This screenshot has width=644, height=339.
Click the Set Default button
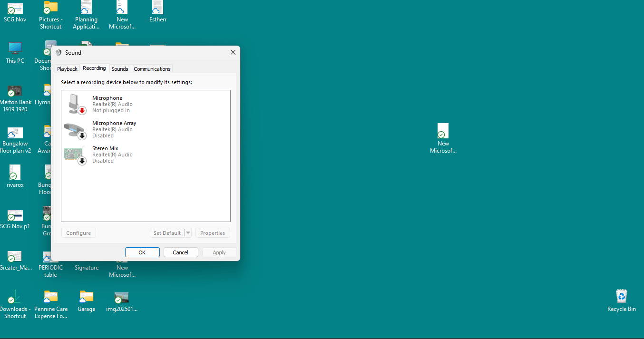pos(167,233)
